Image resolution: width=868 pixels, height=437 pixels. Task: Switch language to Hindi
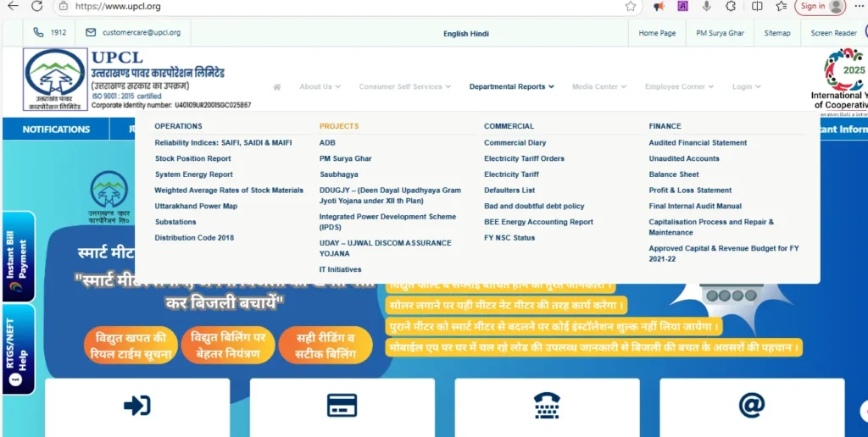[480, 34]
